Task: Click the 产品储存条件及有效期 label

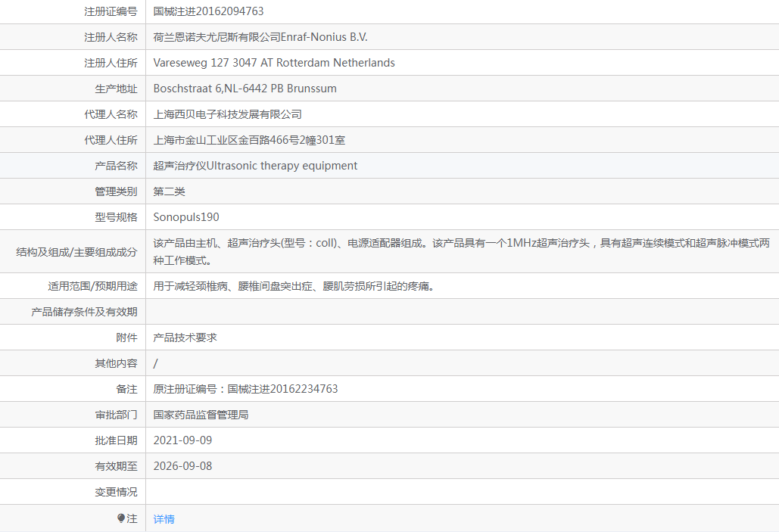Action: (x=85, y=313)
